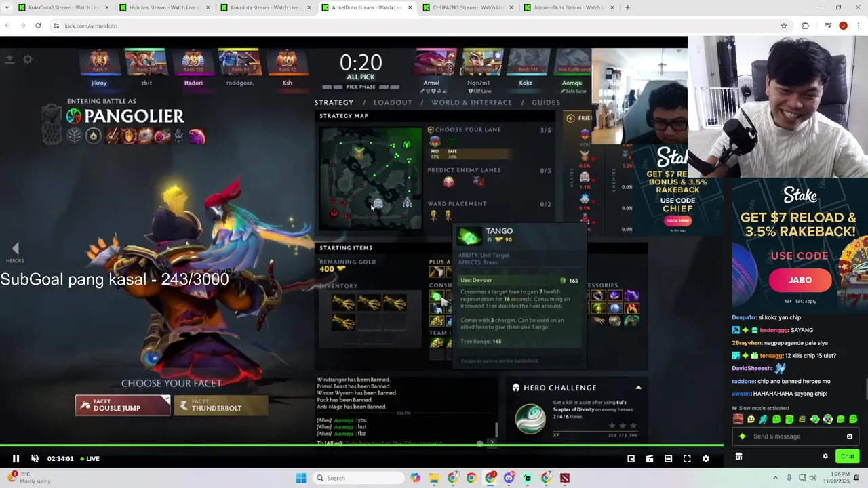The width and height of the screenshot is (868, 488).
Task: Enable picture-in-picture mode in player
Action: [631, 459]
